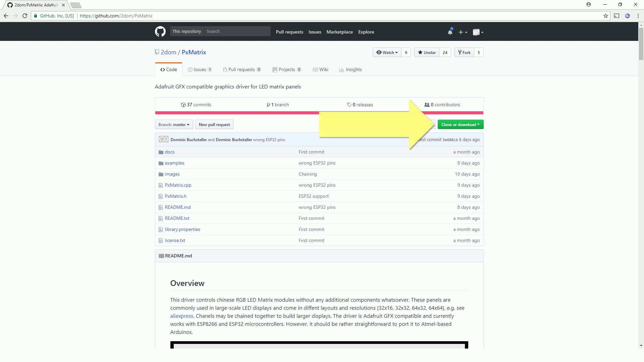This screenshot has width=644, height=362.
Task: Click file icon beside license.txt
Action: 161,241
